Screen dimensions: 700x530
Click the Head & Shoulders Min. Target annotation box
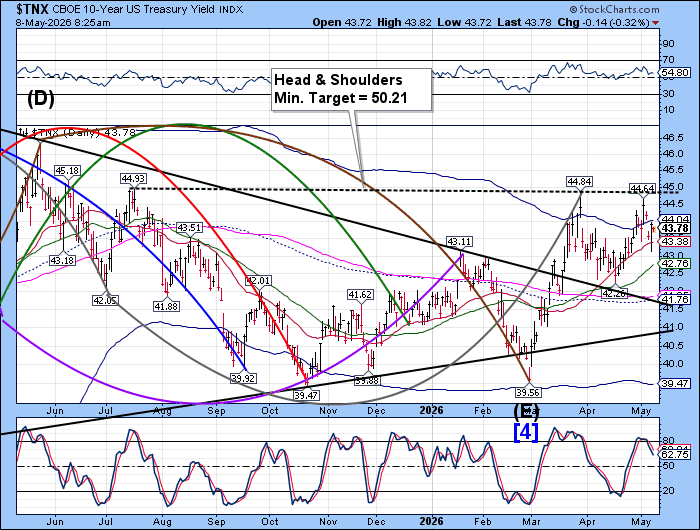(x=351, y=89)
